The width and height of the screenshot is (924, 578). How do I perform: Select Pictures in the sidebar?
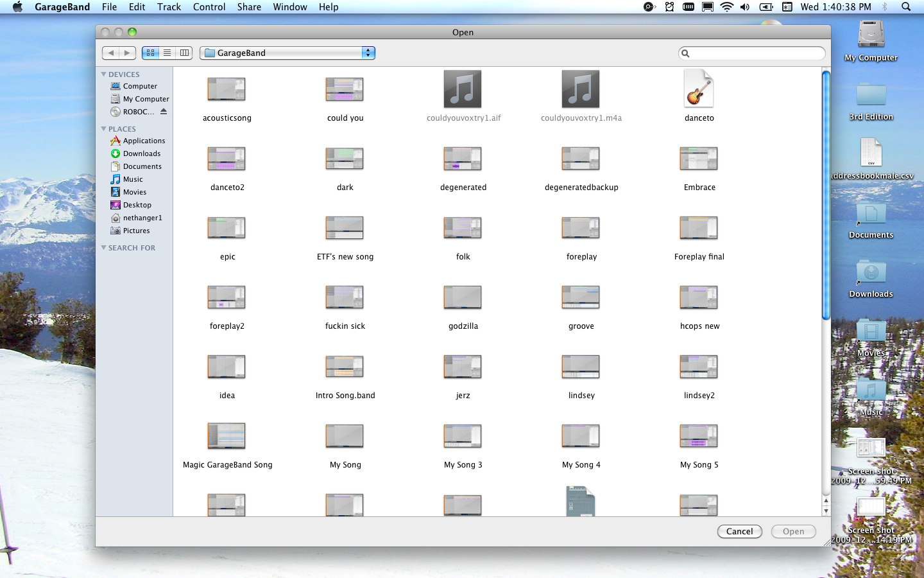tap(130, 231)
